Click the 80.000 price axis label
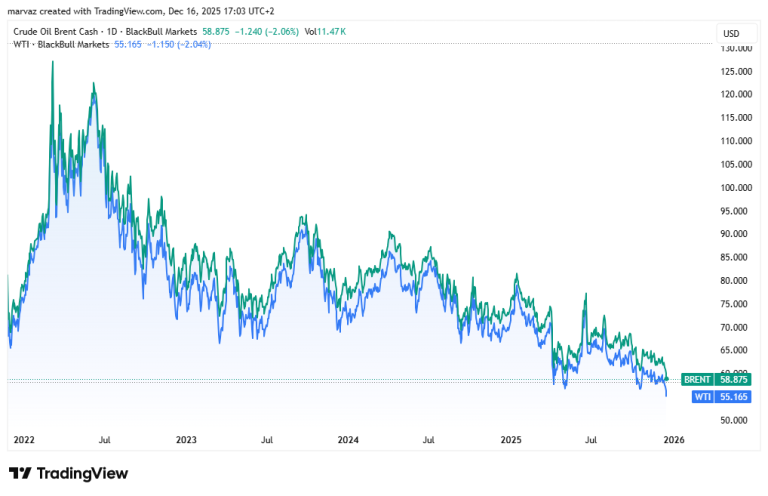Screen dimensions: 768x496 point(734,281)
